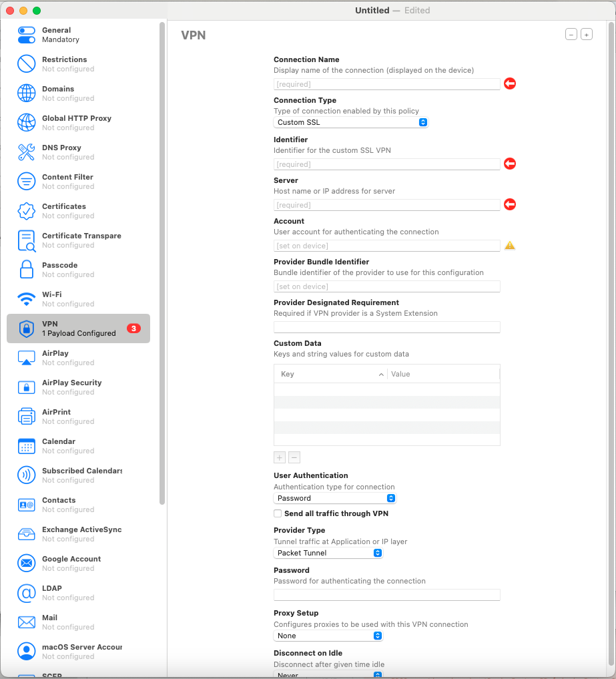
Task: Select the Wi-Fi payload icon
Action: [27, 298]
